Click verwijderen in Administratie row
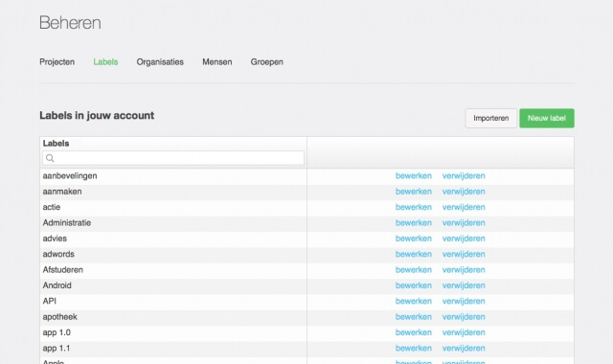 click(464, 223)
